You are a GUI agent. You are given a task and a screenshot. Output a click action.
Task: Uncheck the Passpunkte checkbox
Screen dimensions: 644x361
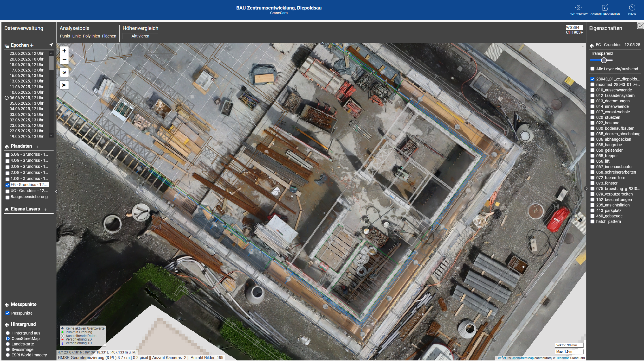8,313
